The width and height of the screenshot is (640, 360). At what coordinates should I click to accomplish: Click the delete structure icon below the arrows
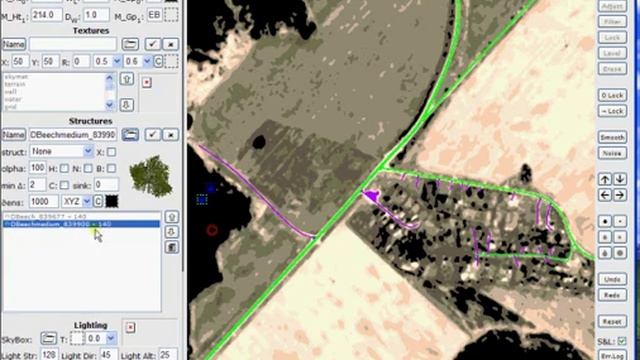pos(172,247)
